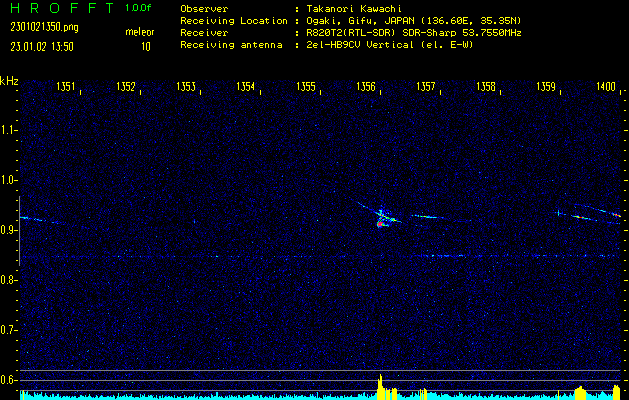Click the 0.8 kHz axis label
The height and width of the screenshot is (400, 629).
pos(8,280)
